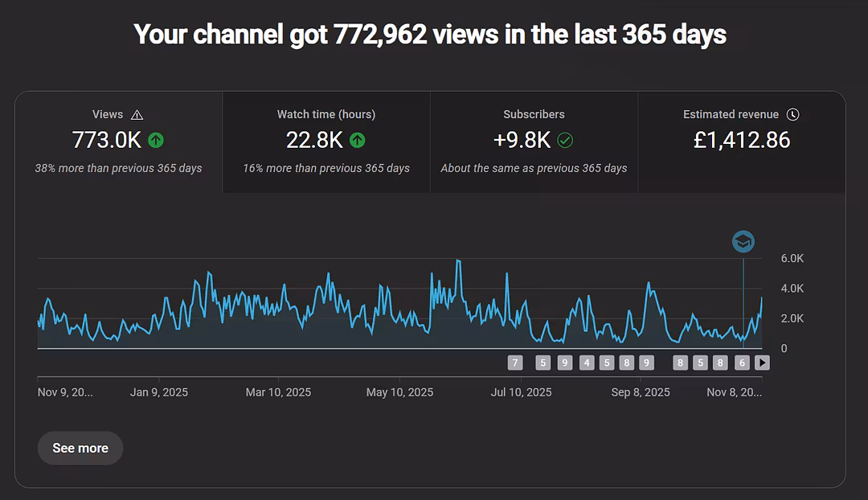Click '38% more than previous 365 days' text
Viewport: 868px width, 500px height.
[x=118, y=168]
